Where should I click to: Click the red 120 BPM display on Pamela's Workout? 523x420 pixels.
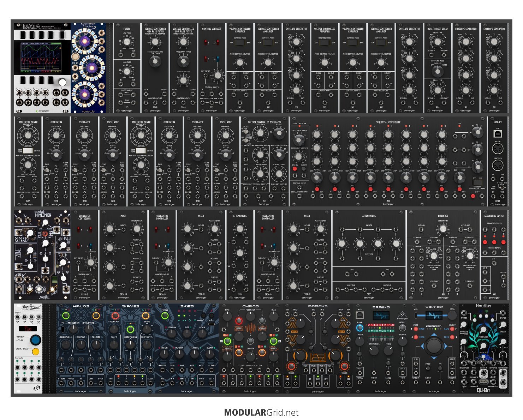28,329
